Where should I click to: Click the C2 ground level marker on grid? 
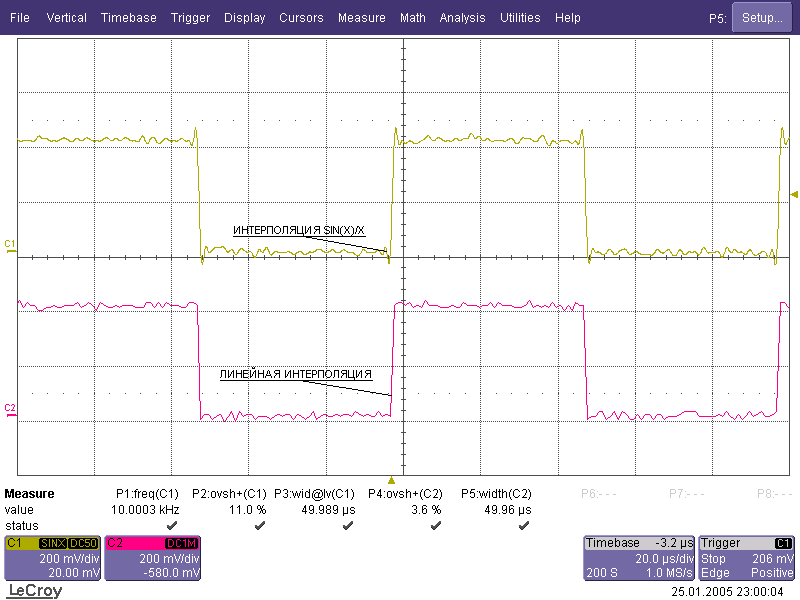[10, 407]
